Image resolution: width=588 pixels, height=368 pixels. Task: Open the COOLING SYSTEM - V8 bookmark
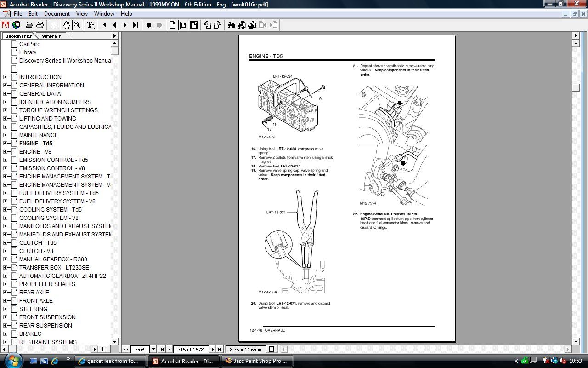pos(49,218)
